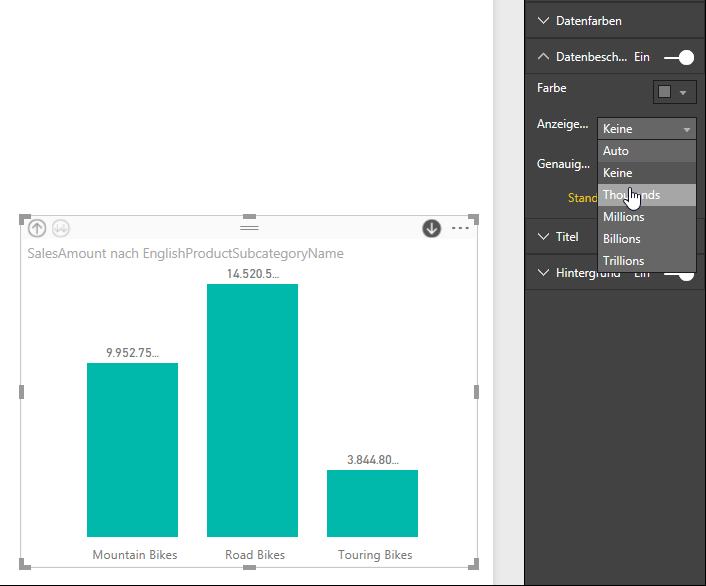
Task: Select the Mountain Bikes bar
Action: coord(132,450)
